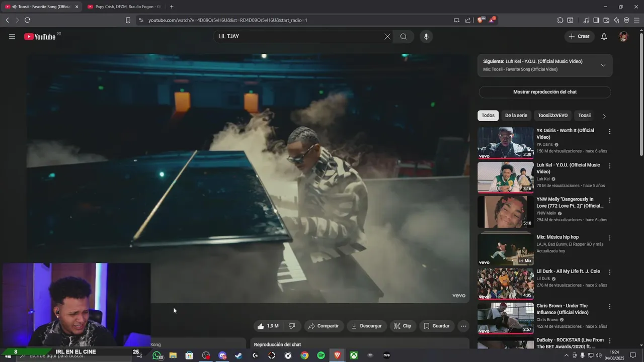Open Brave VPN shield icon

pos(626,20)
